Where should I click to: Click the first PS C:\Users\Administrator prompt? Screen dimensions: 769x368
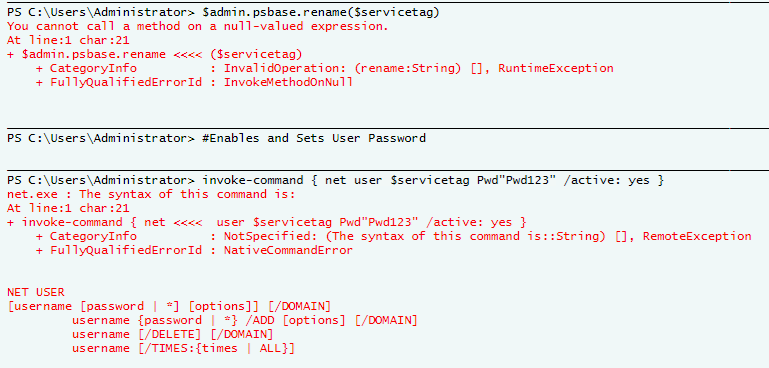[101, 13]
